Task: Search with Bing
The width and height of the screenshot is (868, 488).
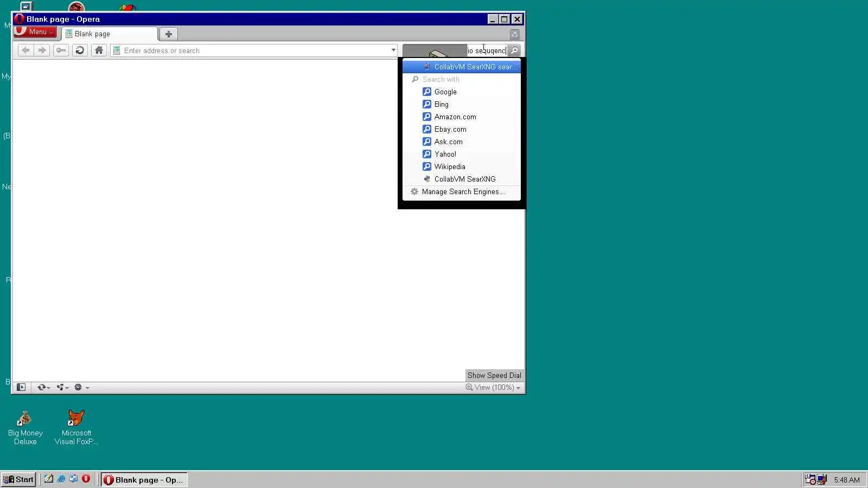Action: pyautogui.click(x=462, y=104)
